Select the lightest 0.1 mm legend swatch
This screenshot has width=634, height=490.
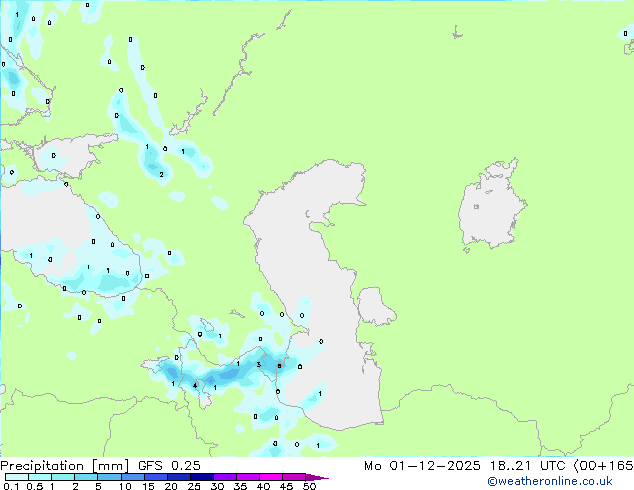point(17,477)
